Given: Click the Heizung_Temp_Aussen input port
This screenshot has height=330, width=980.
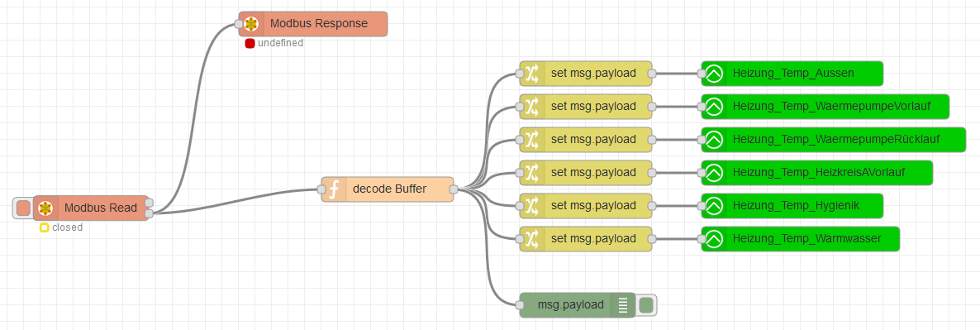Looking at the screenshot, I should point(702,74).
